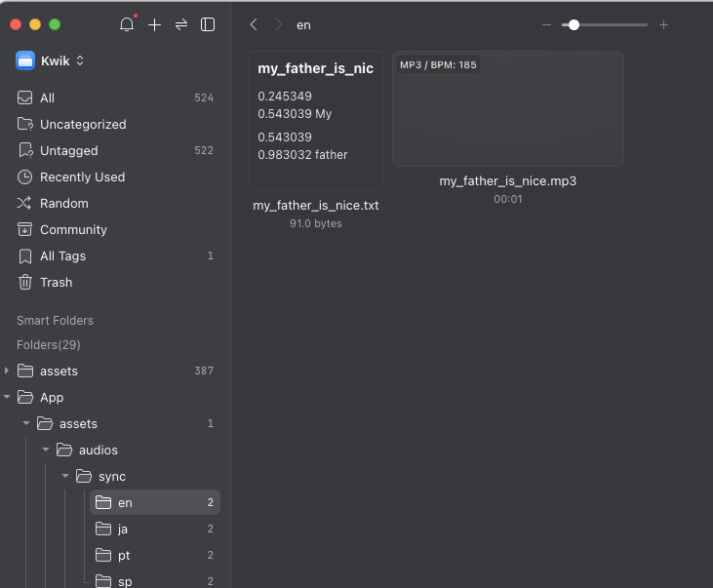
Task: Click the Community download-box icon
Action: click(24, 230)
